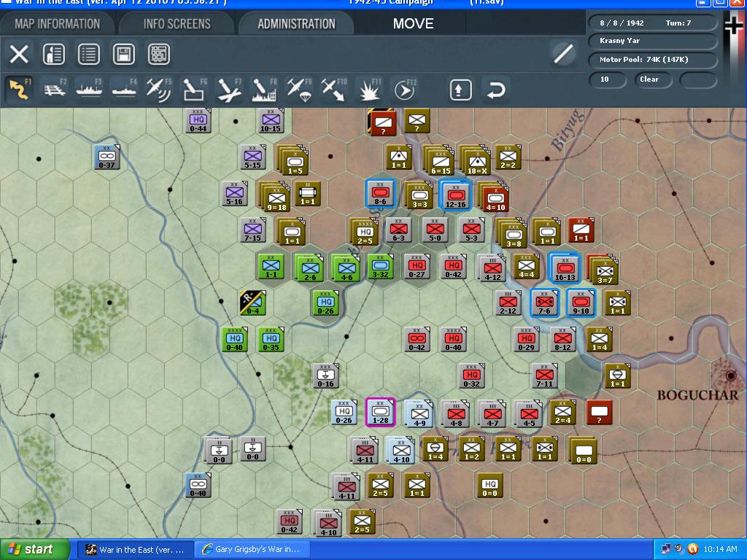Select the Rail move F2 icon
The width and height of the screenshot is (747, 560).
point(55,90)
